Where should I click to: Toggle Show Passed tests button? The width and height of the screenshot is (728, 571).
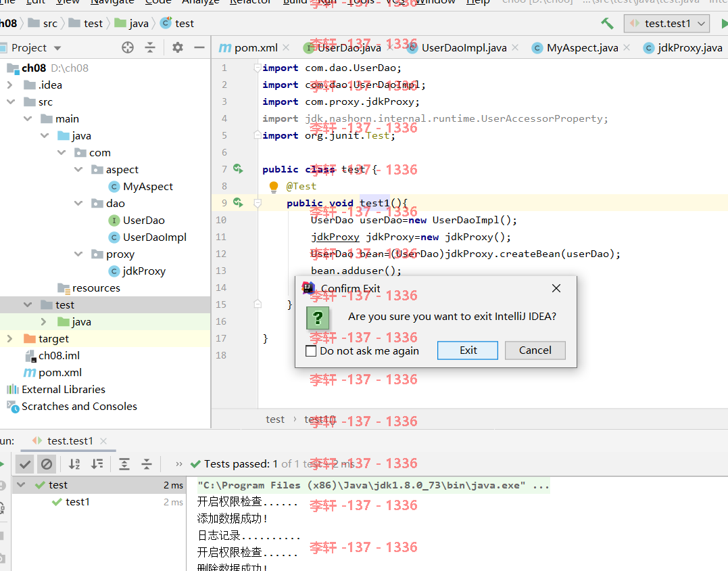25,464
